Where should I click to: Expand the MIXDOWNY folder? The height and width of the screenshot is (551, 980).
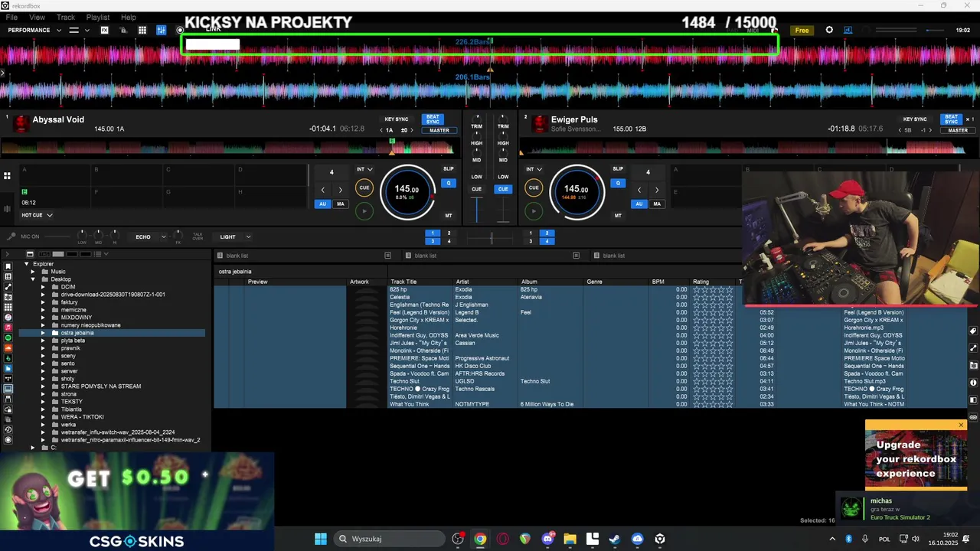(43, 318)
